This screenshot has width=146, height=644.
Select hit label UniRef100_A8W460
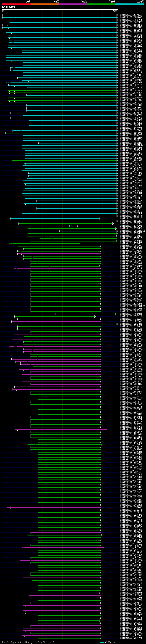click(x=131, y=17)
